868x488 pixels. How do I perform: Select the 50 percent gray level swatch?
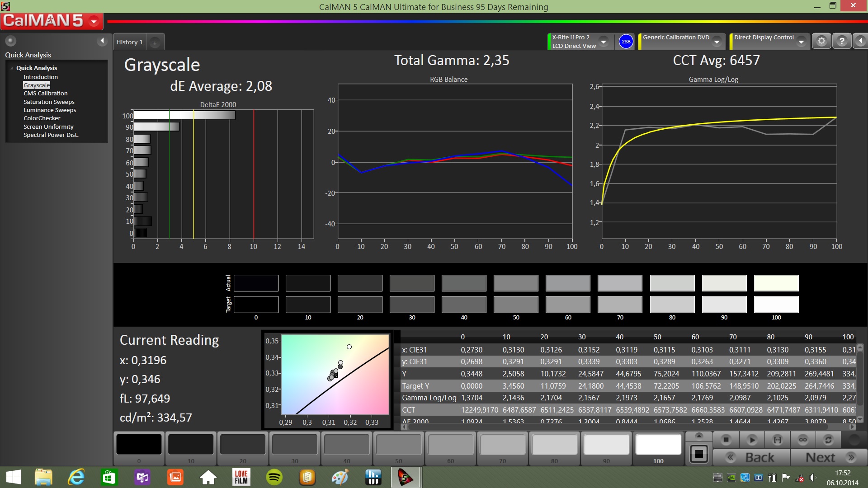coord(398,445)
